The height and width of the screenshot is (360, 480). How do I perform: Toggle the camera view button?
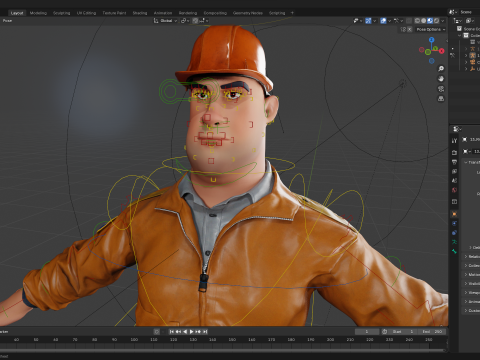coord(441,89)
